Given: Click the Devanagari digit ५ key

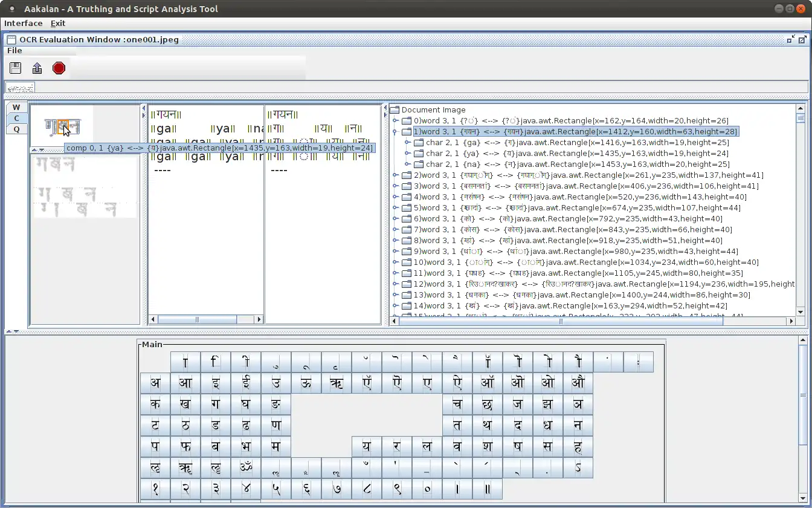Looking at the screenshot, I should point(276,489).
